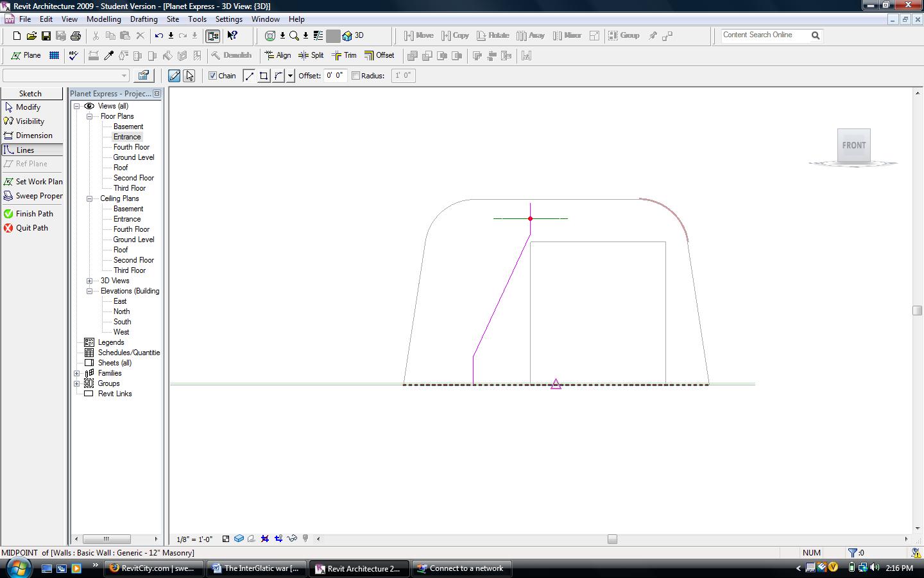Open the draw tools dropdown arrow

point(290,76)
